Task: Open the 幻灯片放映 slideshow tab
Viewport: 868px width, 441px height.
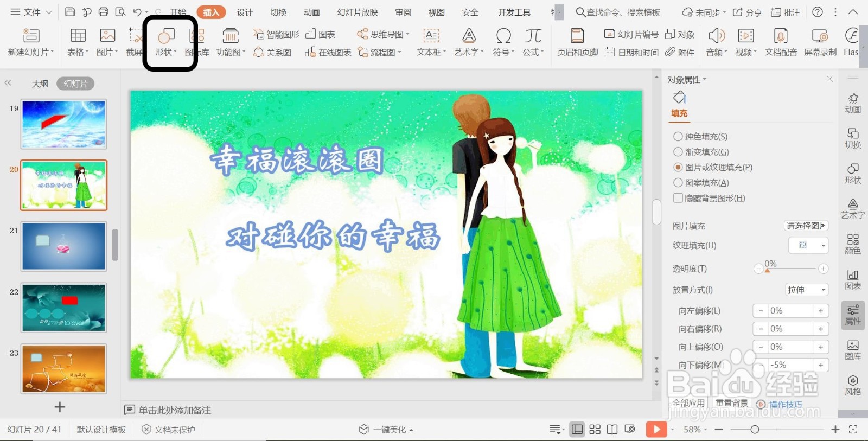Action: click(x=358, y=12)
